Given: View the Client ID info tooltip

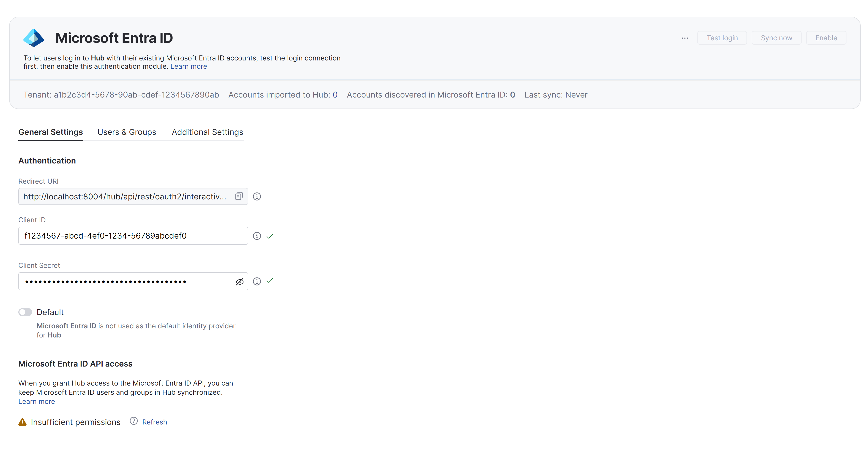Looking at the screenshot, I should 257,236.
